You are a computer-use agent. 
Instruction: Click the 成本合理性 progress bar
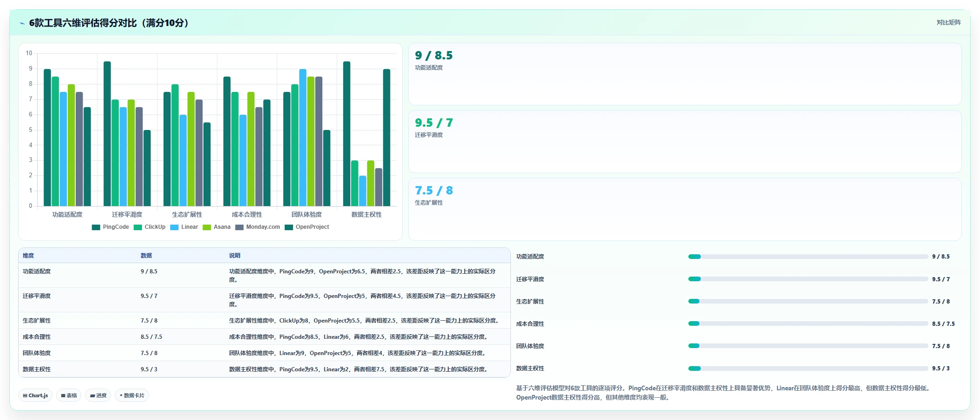click(x=808, y=323)
